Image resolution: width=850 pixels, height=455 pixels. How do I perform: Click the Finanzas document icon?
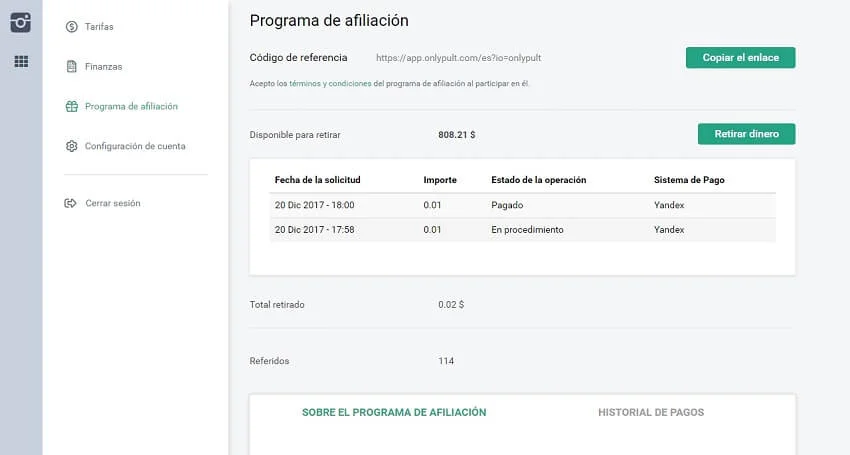click(x=71, y=67)
